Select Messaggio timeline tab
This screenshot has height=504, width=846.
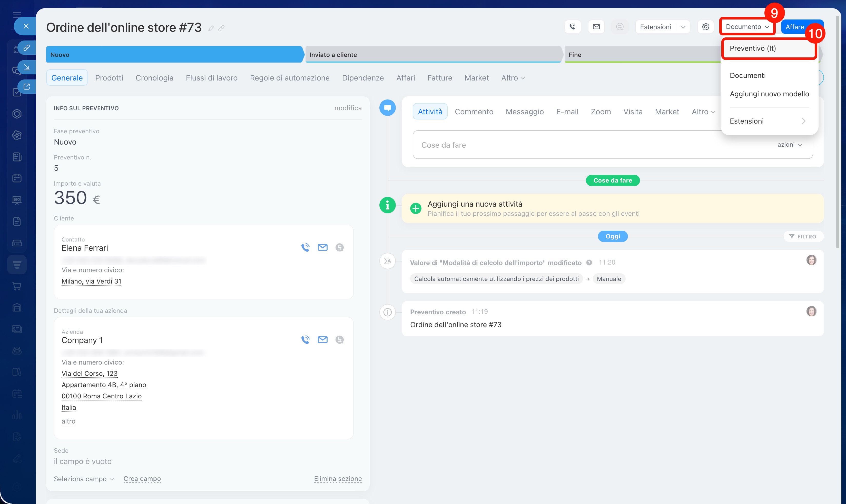pos(525,112)
